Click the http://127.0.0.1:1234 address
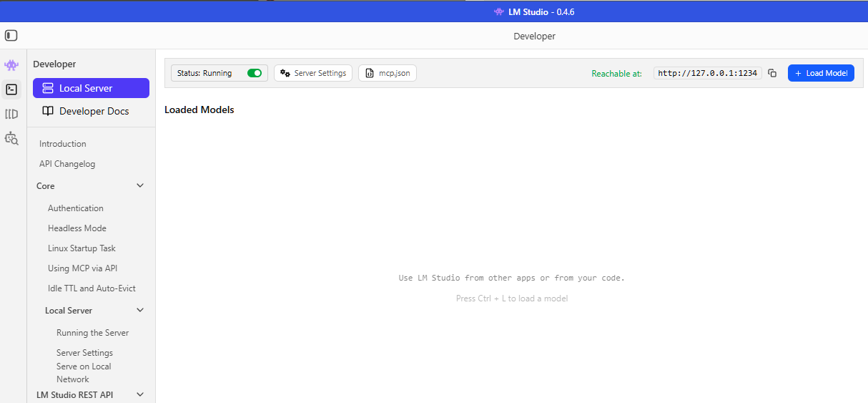Screen dimensions: 868x403 tap(707, 73)
